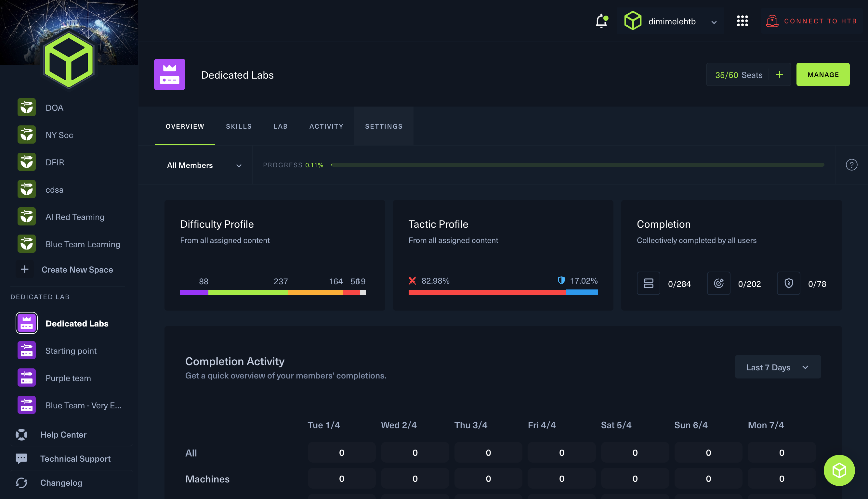Select the Dedicated Labs sidebar icon
This screenshot has height=499, width=868.
(26, 323)
